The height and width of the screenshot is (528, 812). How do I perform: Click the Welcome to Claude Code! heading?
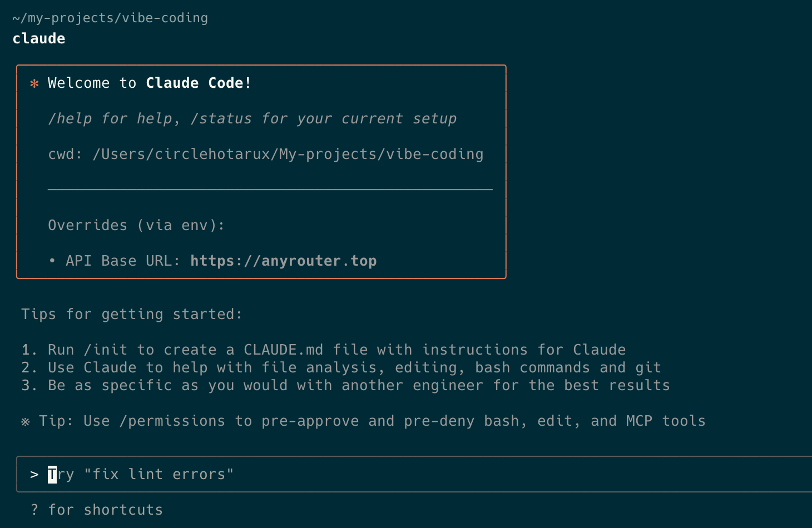pyautogui.click(x=150, y=83)
